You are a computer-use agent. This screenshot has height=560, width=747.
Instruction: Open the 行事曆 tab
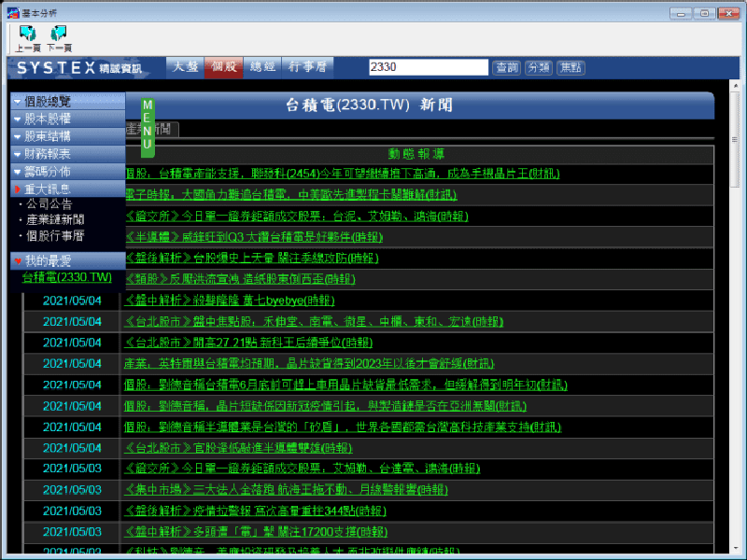point(307,67)
